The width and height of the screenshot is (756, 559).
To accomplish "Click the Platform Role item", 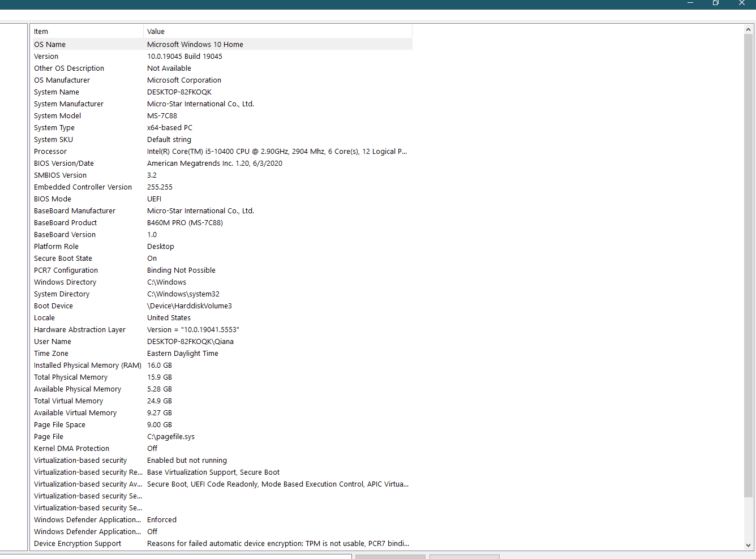I will (56, 246).
